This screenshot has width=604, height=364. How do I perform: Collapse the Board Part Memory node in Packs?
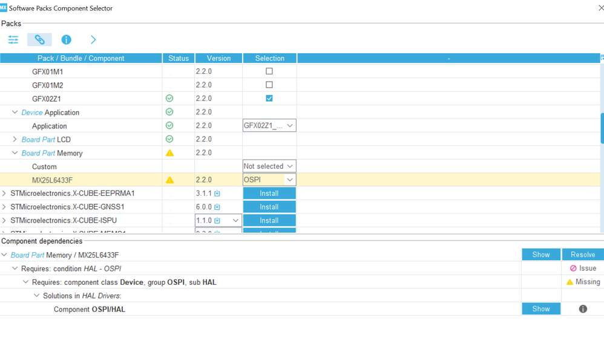click(15, 153)
